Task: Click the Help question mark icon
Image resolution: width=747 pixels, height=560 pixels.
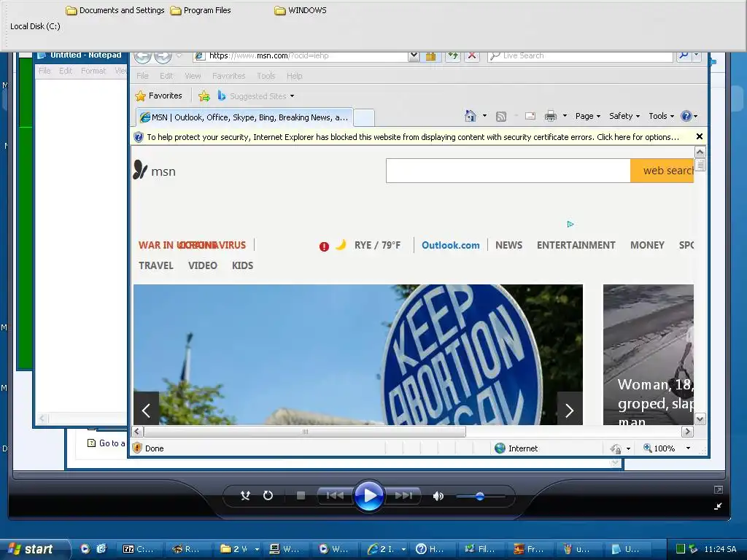Action: [x=686, y=116]
